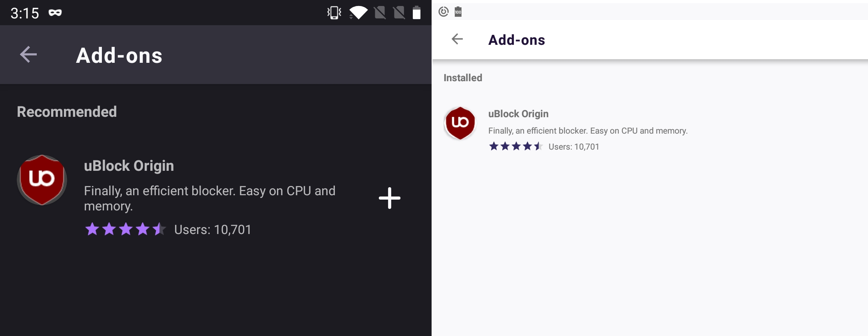
Task: Tap the 100 battery icon in light status bar
Action: point(458,12)
